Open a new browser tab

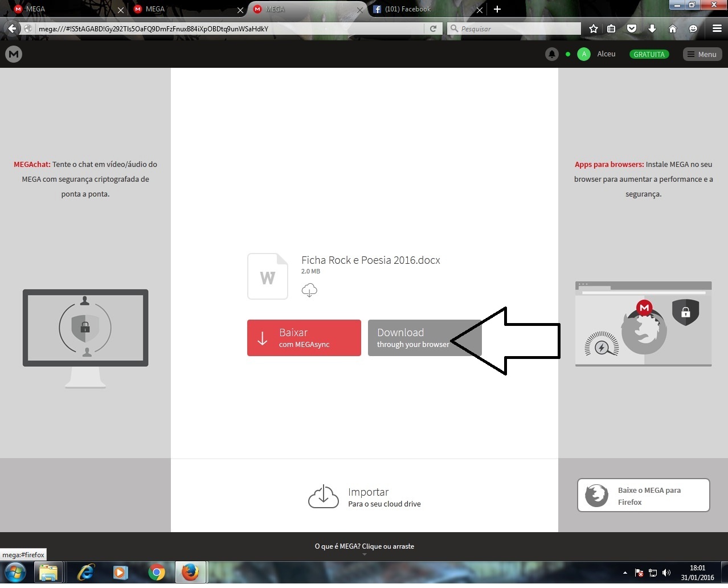[x=497, y=9]
